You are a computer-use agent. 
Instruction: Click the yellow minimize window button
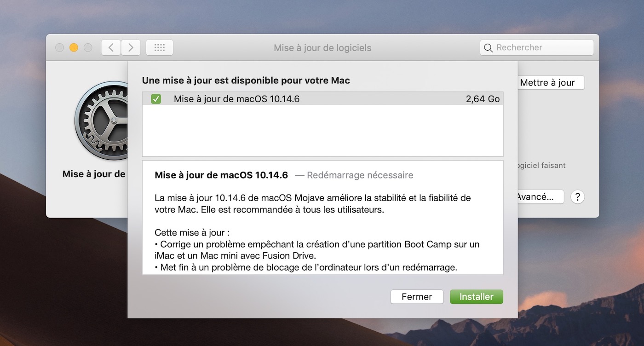pos(74,47)
